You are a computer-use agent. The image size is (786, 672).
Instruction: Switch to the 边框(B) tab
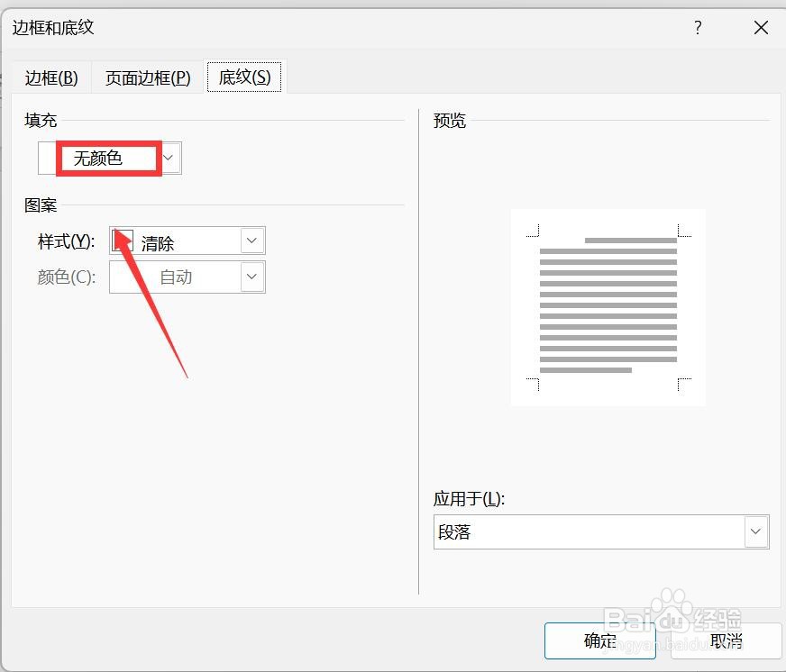[51, 77]
